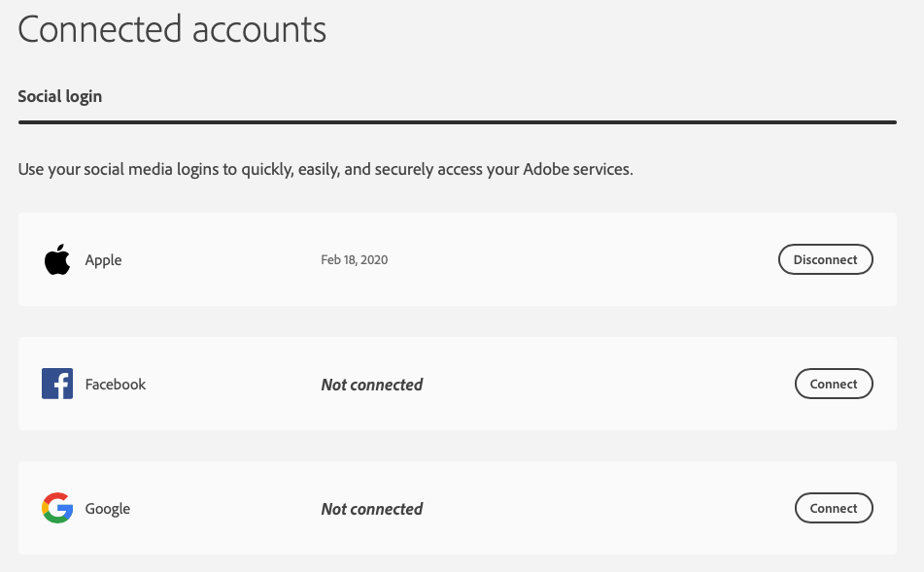Screen dimensions: 924x572
Task: Click the Facebook provider name label
Action: tap(115, 385)
